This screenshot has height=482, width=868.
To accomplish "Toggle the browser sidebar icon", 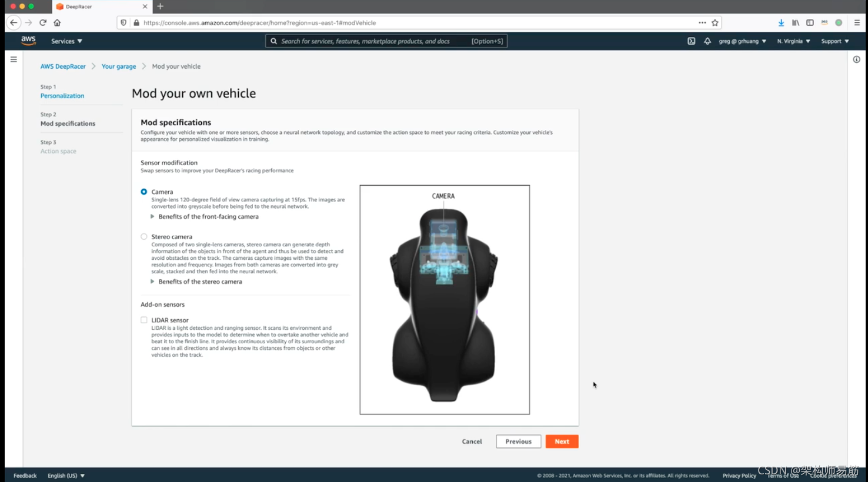I will [x=810, y=22].
